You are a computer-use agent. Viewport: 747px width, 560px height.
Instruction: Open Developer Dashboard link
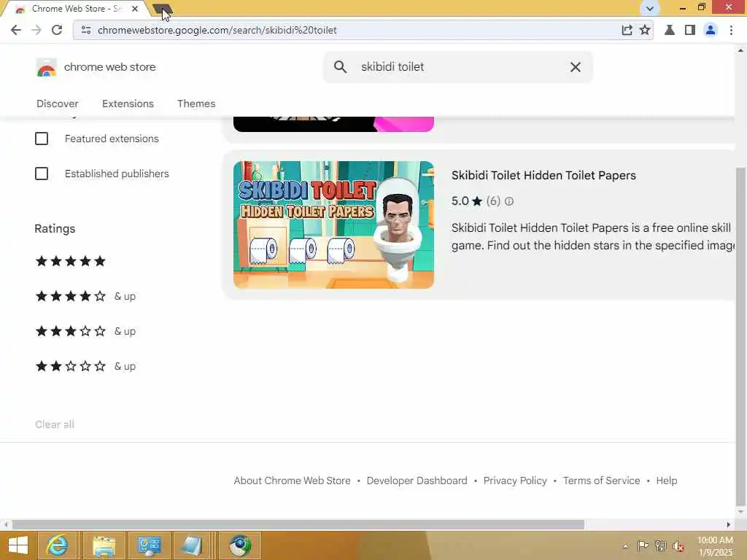click(417, 481)
